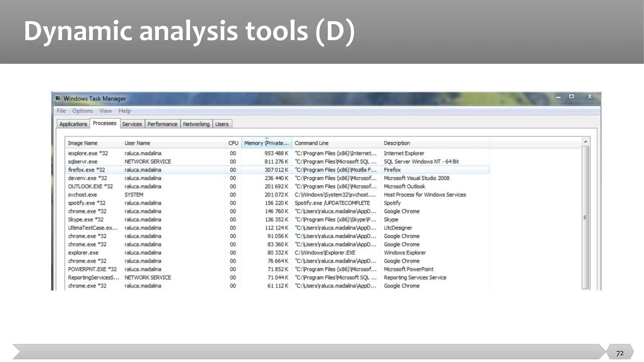Viewport: 644px width, 362px height.
Task: Click the C:\Windows\System32\svchost.... command line
Action: click(x=336, y=195)
